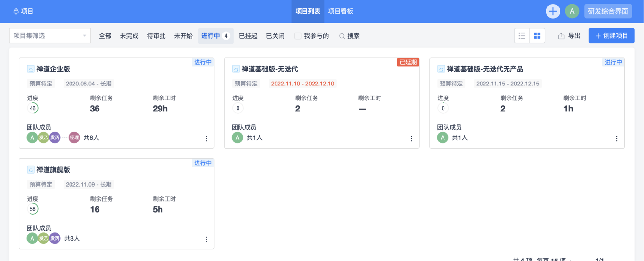
Task: Filter projects by 未开始
Action: coord(183,36)
